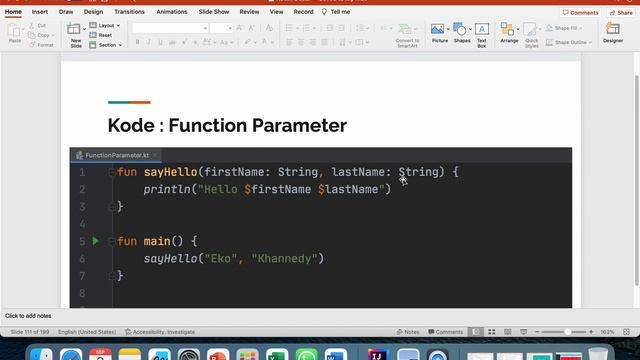The width and height of the screenshot is (640, 360).
Task: Select the Format painter tool
Action: click(41, 45)
